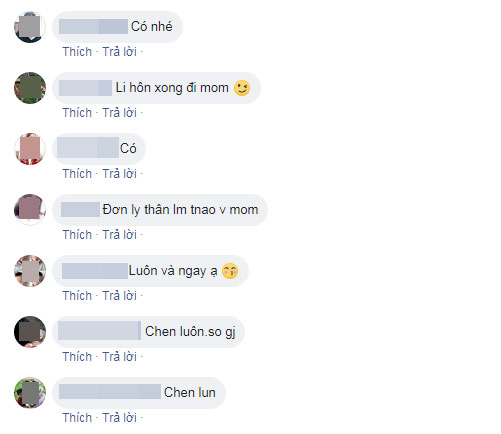Like the short "Có" comment
Screen dimensions: 501x434
click(77, 174)
